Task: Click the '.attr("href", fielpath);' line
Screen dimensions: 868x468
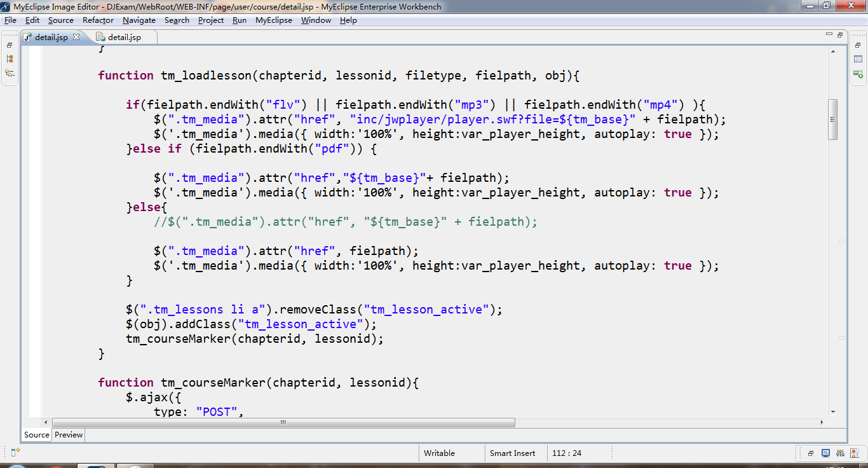Action: (x=286, y=251)
